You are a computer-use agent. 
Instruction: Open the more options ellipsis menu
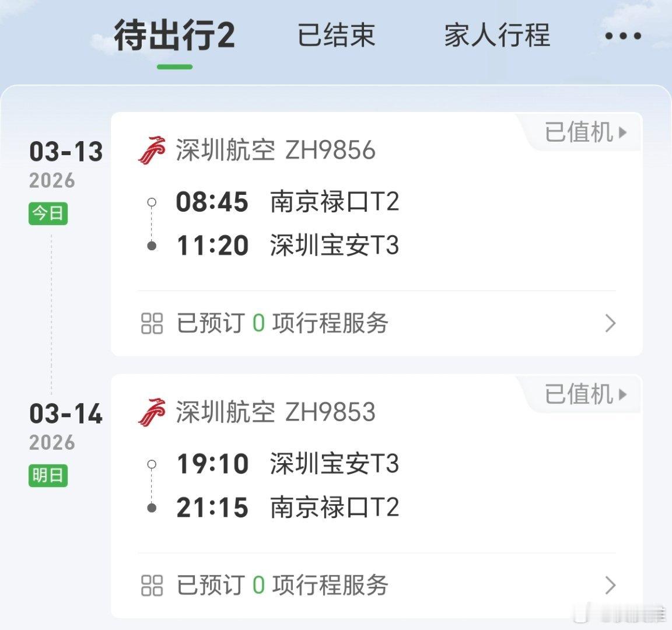point(623,36)
